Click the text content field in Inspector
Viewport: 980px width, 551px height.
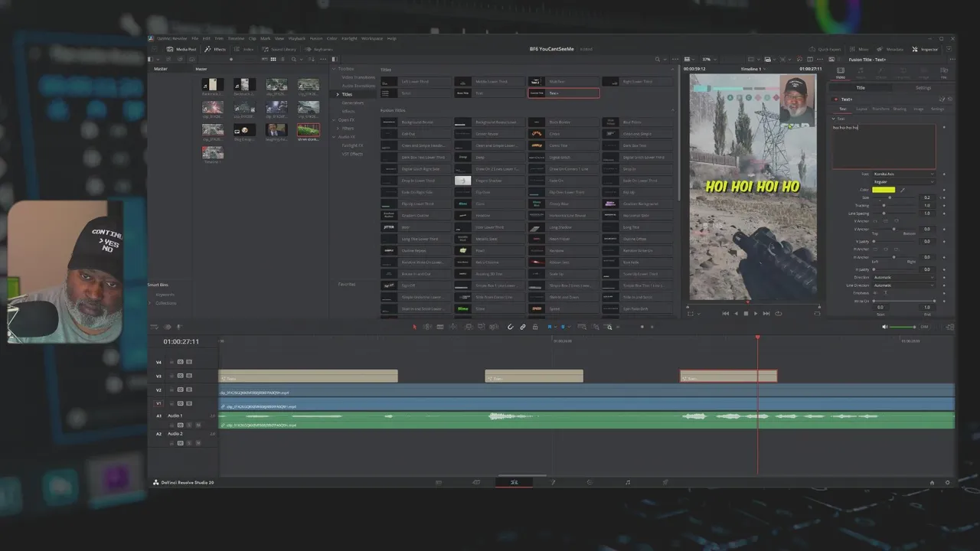tap(884, 145)
